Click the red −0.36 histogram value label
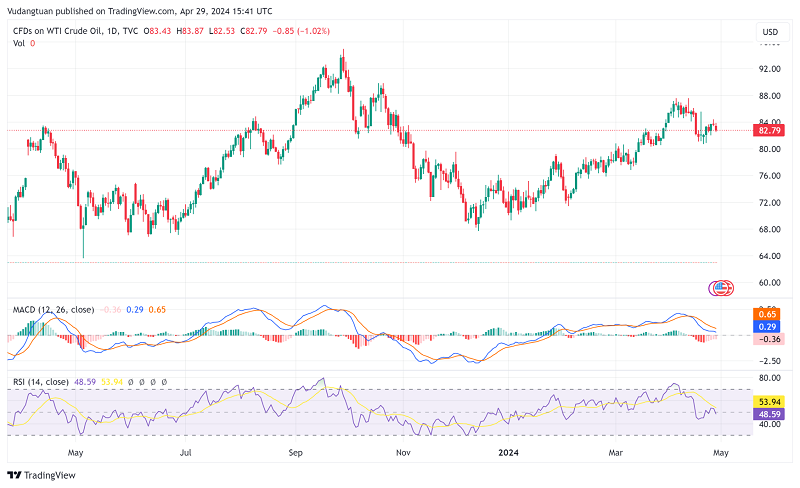This screenshot has width=800, height=488. tap(769, 339)
